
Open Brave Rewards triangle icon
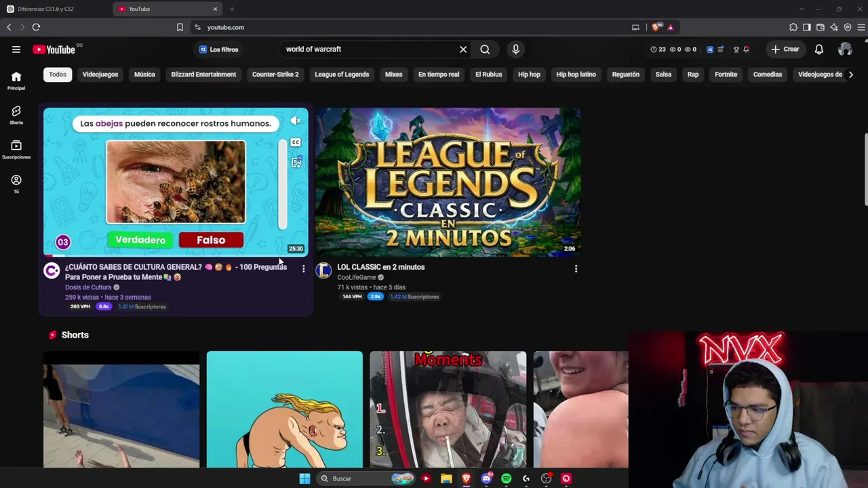(x=670, y=27)
